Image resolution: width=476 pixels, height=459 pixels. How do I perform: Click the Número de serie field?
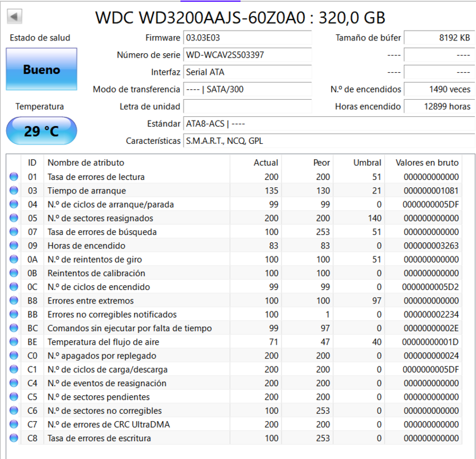pos(247,55)
